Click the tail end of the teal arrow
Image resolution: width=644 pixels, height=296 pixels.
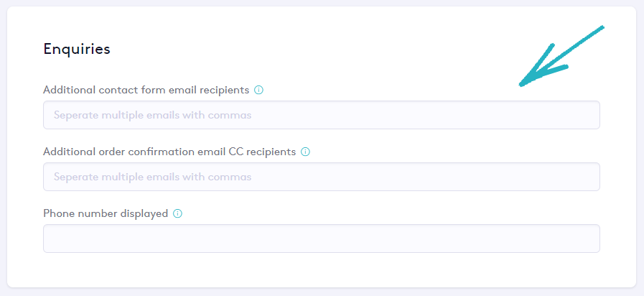click(x=602, y=28)
